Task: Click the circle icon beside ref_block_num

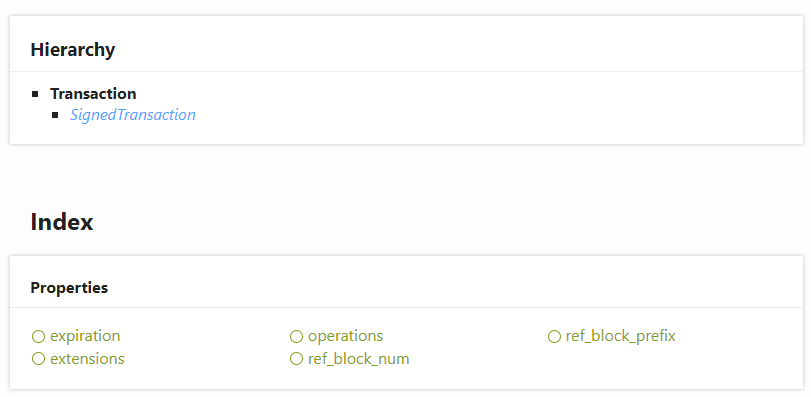Action: pyautogui.click(x=296, y=359)
